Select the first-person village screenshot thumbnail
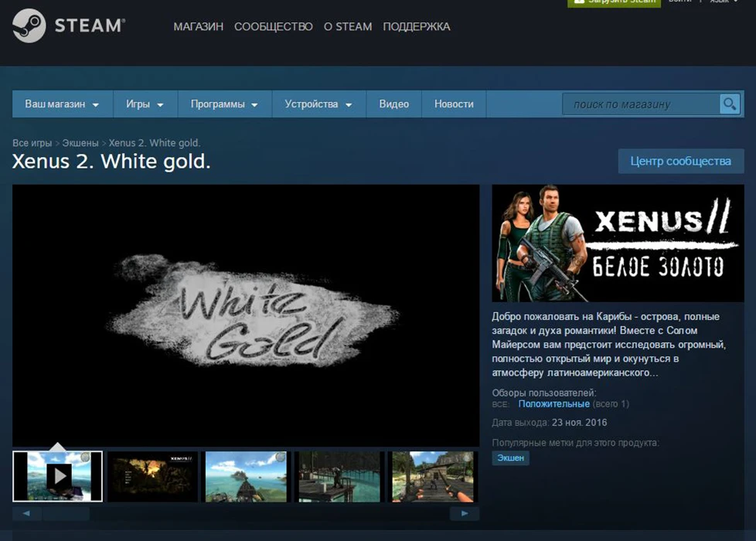The height and width of the screenshot is (541, 756). point(432,476)
